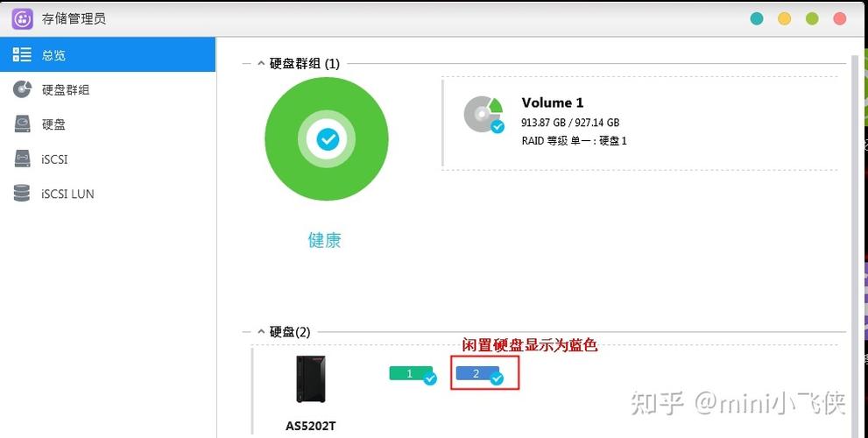Select the 总览 overview tab in sidebar
Screen dimensions: 868x438
click(108, 54)
